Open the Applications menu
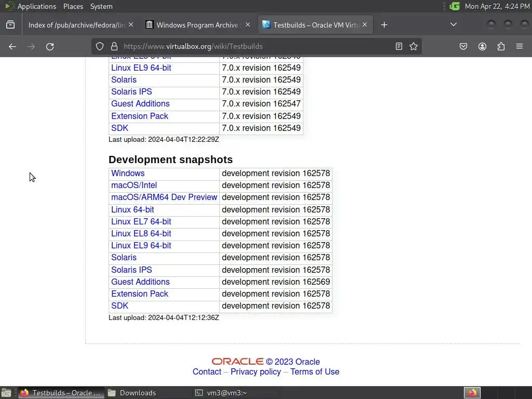The height and width of the screenshot is (399, 532). point(37,6)
